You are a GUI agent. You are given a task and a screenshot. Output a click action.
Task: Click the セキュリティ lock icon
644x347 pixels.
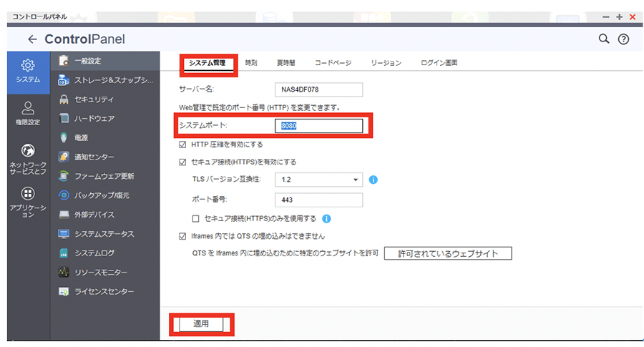(63, 99)
